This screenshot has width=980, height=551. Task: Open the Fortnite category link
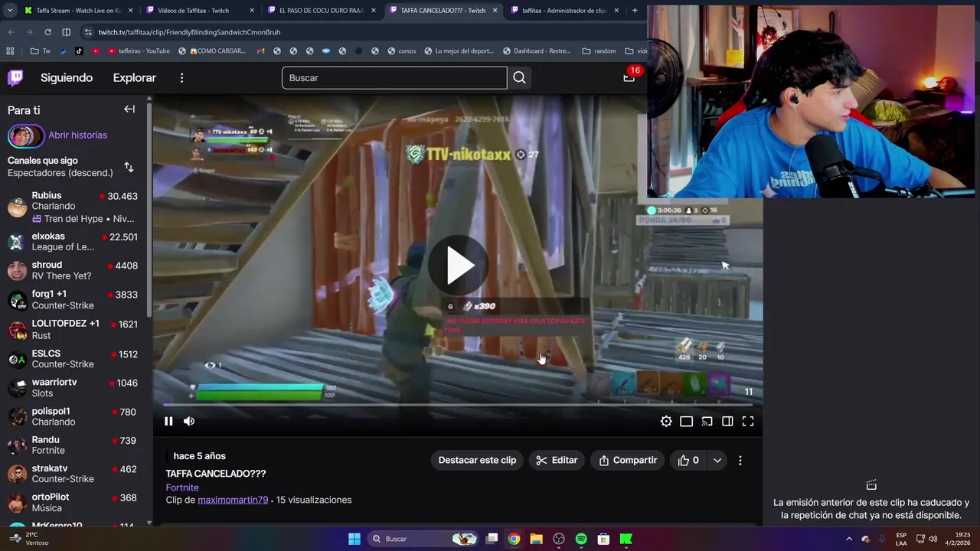pos(182,487)
